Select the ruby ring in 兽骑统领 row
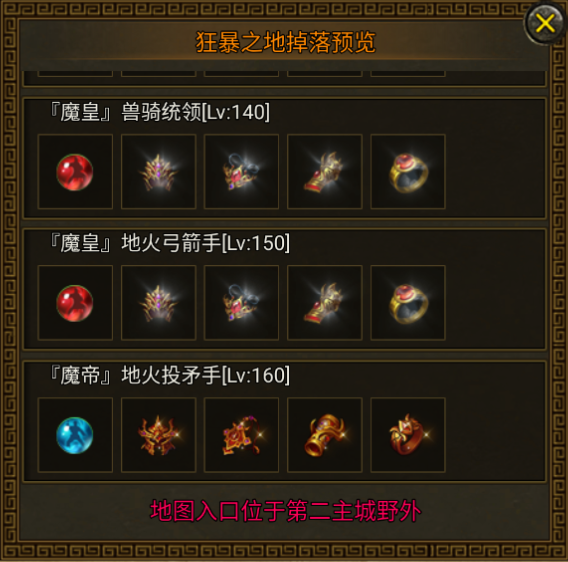 [x=408, y=172]
